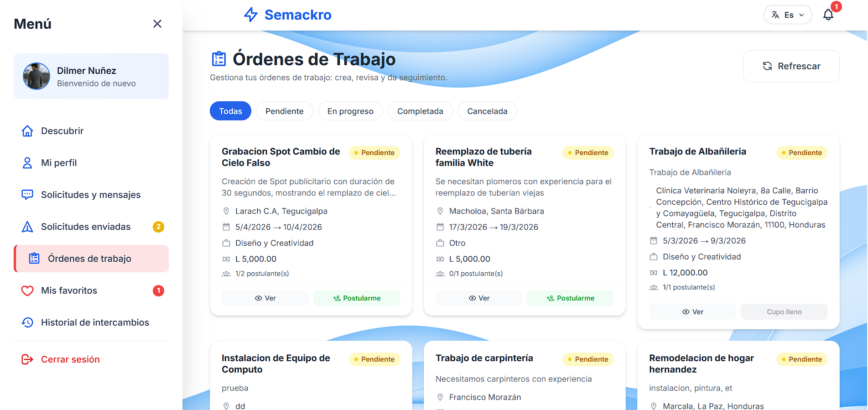Click Dilmer Nuñez profile avatar

coord(36,76)
